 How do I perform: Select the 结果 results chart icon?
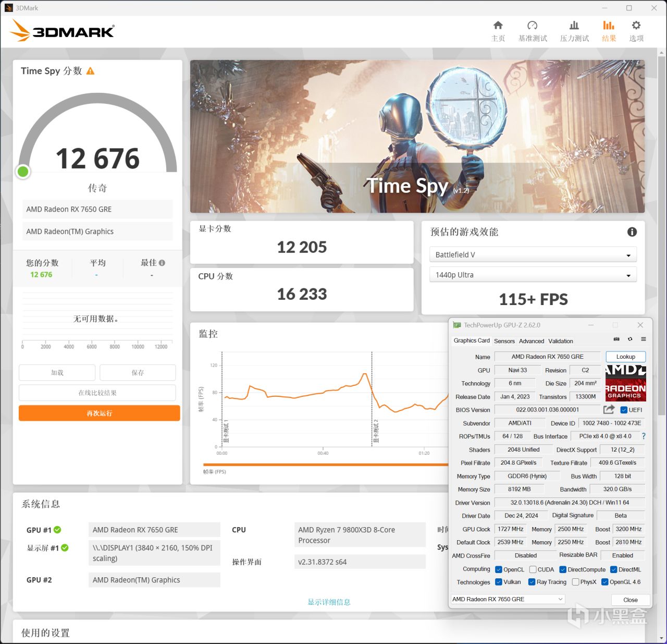click(x=609, y=26)
